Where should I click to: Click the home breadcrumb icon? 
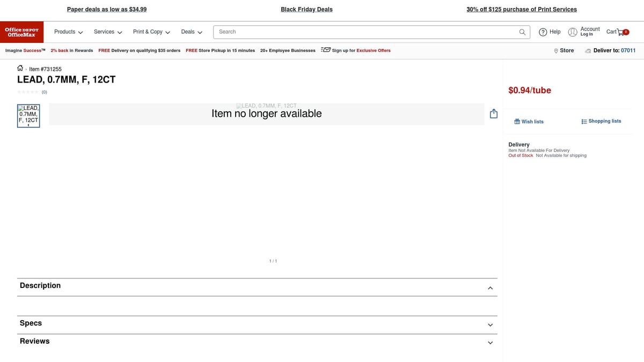pos(20,68)
